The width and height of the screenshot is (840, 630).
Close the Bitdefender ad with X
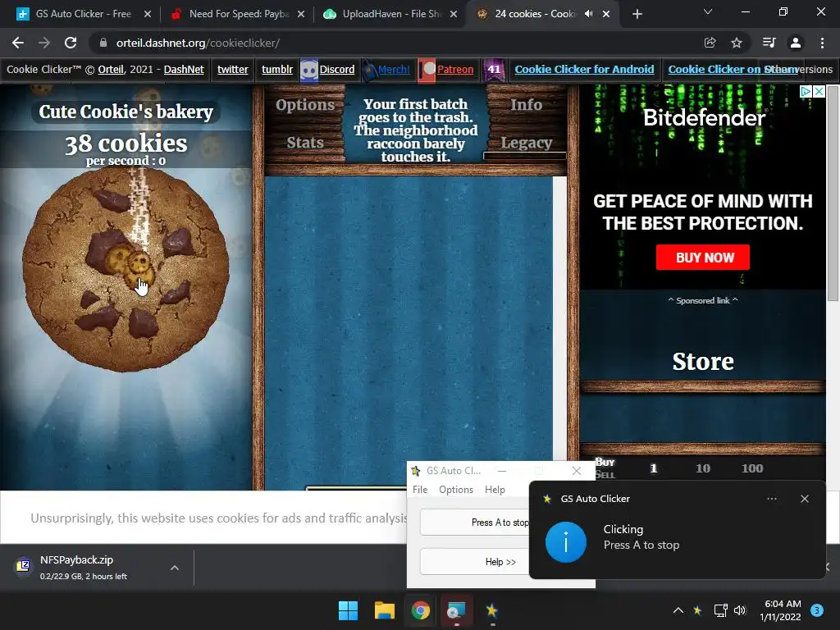(819, 92)
